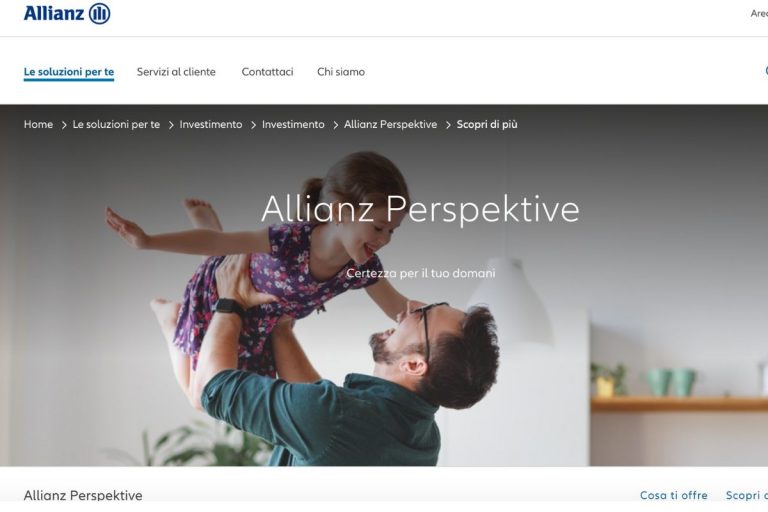Image resolution: width=768 pixels, height=512 pixels.
Task: Click the second Investimento breadcrumb link
Action: click(x=293, y=124)
